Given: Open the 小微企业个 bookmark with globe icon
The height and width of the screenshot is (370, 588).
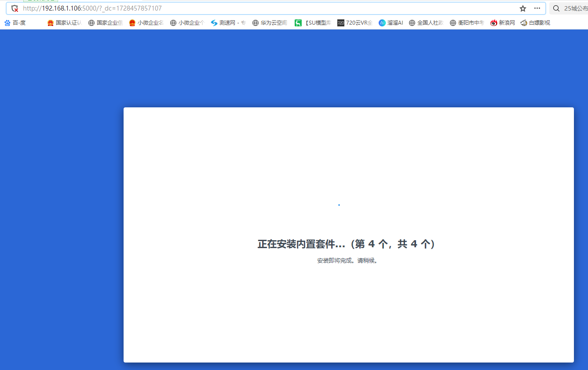Looking at the screenshot, I should 187,23.
